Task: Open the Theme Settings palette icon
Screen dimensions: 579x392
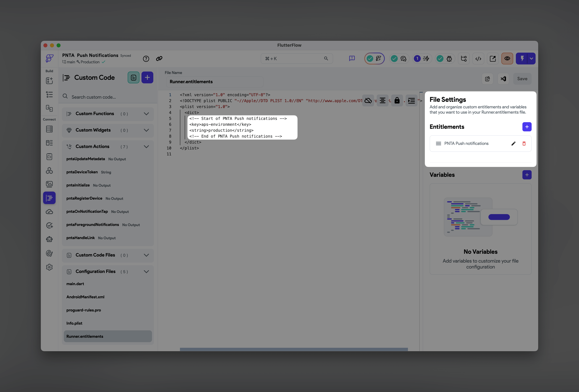Action: point(49,254)
